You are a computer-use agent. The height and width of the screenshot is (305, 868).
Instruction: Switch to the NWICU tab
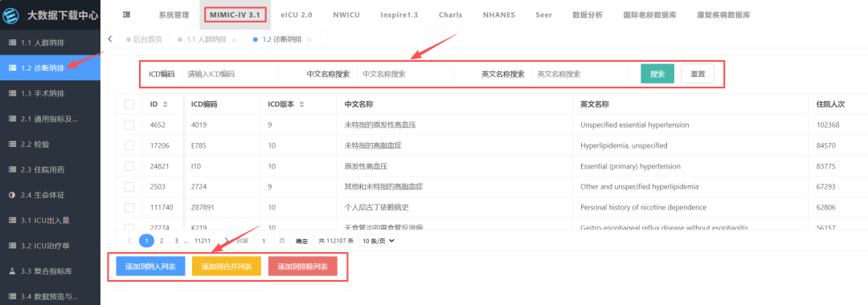point(346,15)
